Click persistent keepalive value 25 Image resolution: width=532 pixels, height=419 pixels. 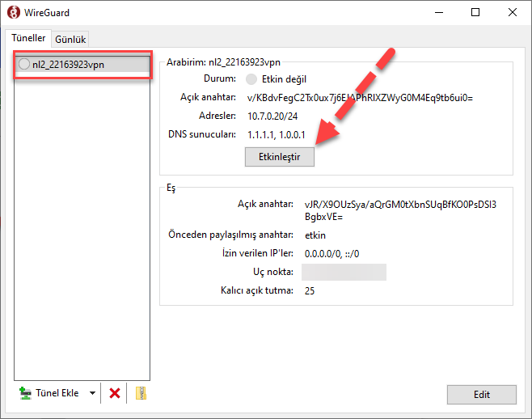[x=310, y=290]
